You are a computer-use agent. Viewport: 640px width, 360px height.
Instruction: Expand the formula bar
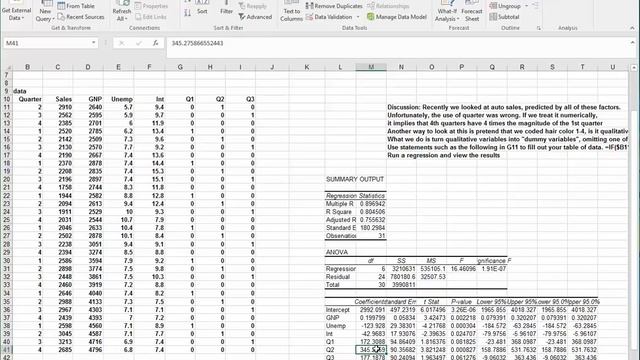pos(632,43)
